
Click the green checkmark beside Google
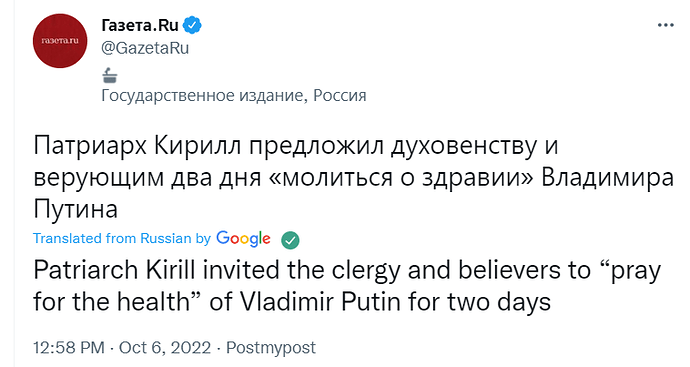(x=290, y=240)
